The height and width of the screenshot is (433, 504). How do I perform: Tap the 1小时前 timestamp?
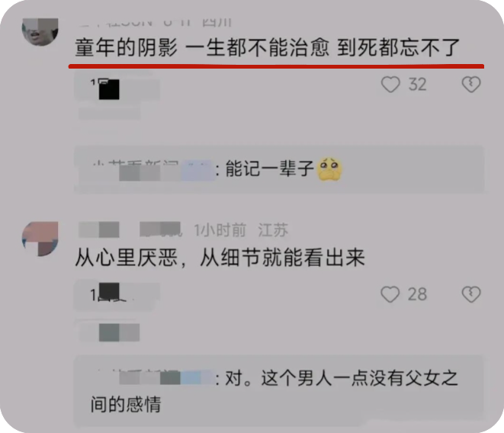tap(220, 230)
